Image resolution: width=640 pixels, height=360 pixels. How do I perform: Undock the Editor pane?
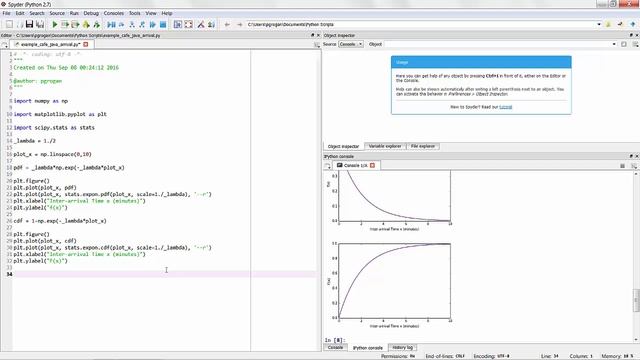(x=313, y=36)
